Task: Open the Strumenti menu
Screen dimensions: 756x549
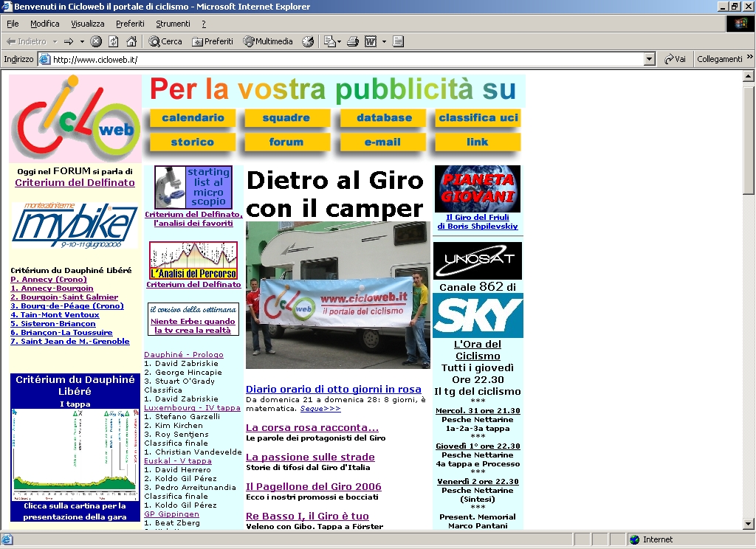Action: pyautogui.click(x=173, y=24)
